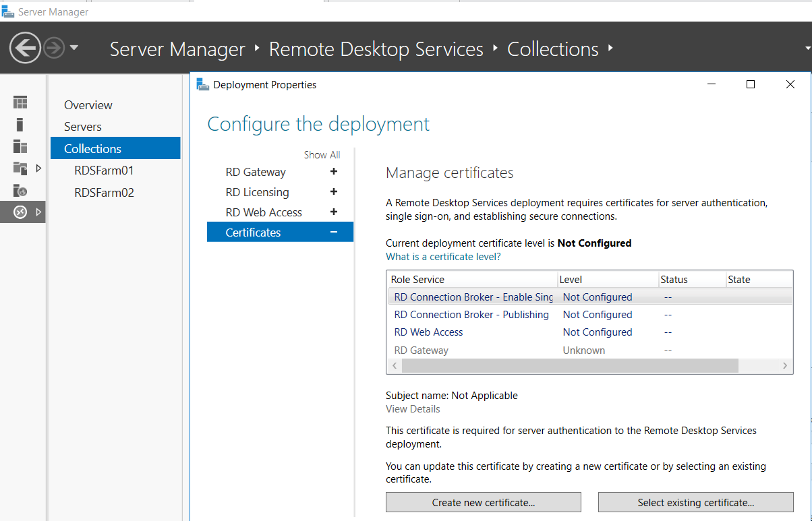
Task: Open the RDSFarm01 collection
Action: click(104, 171)
